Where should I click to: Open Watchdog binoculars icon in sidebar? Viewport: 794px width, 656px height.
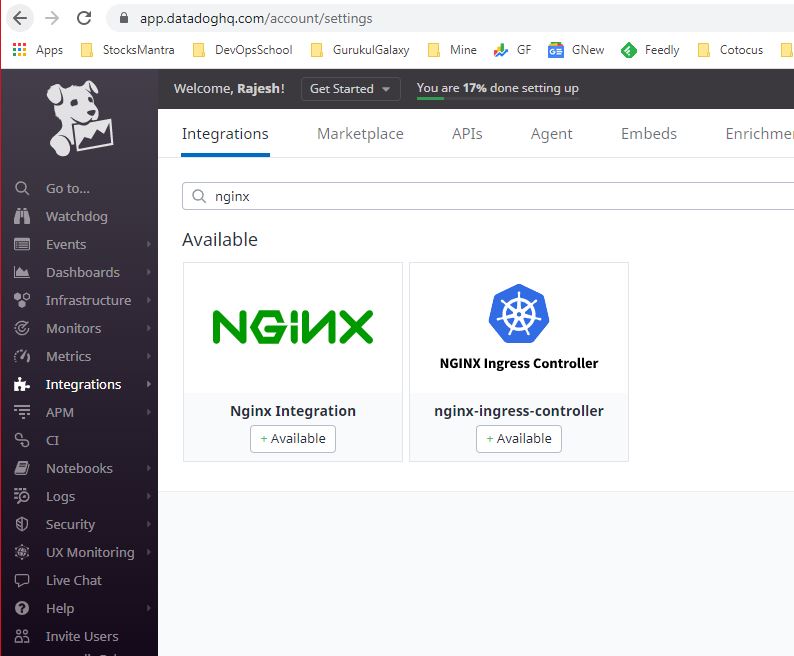pos(23,216)
